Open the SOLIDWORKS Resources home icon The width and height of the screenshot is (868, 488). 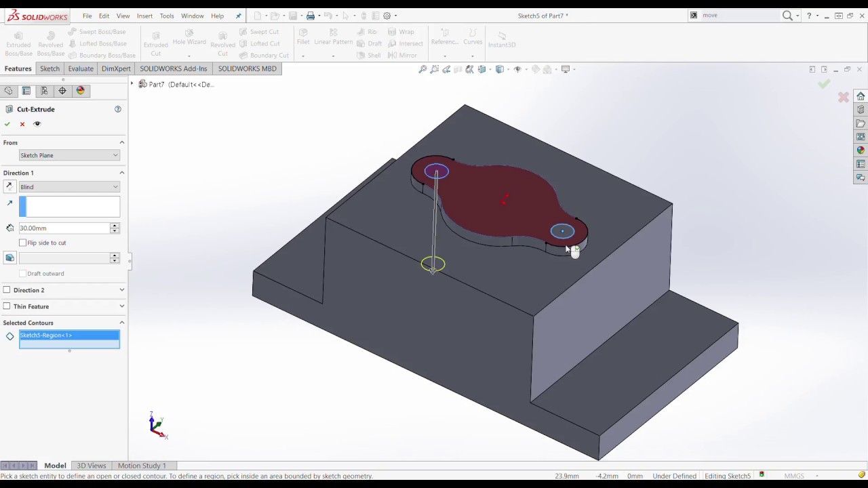click(x=861, y=96)
